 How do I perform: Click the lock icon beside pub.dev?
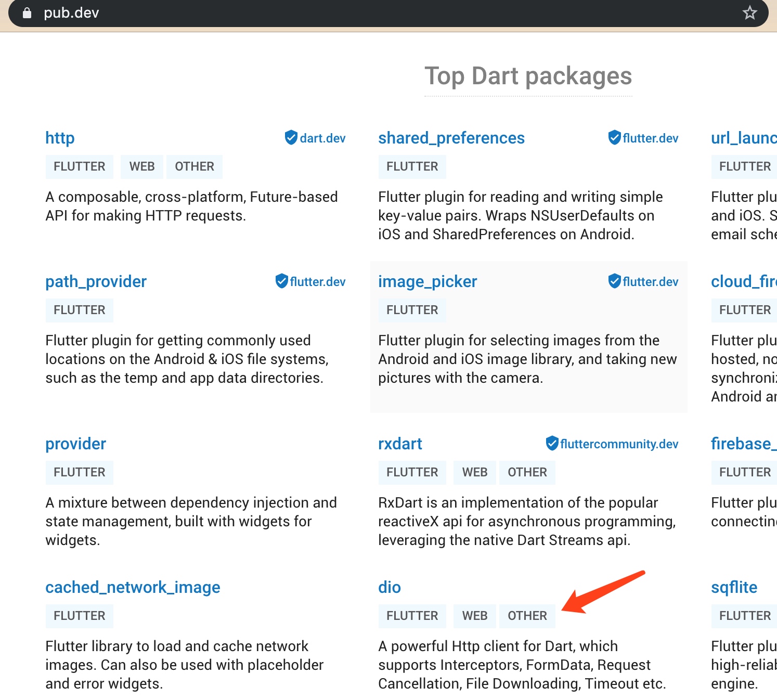pos(27,13)
